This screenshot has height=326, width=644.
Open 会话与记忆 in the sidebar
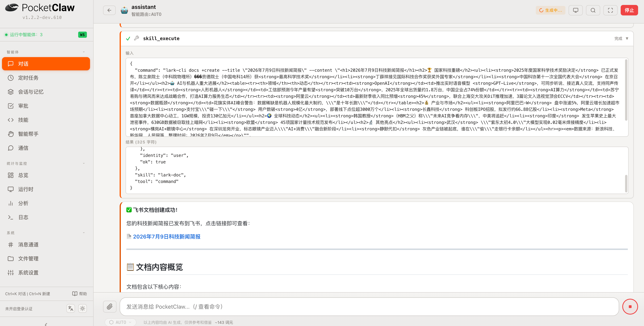(46, 92)
